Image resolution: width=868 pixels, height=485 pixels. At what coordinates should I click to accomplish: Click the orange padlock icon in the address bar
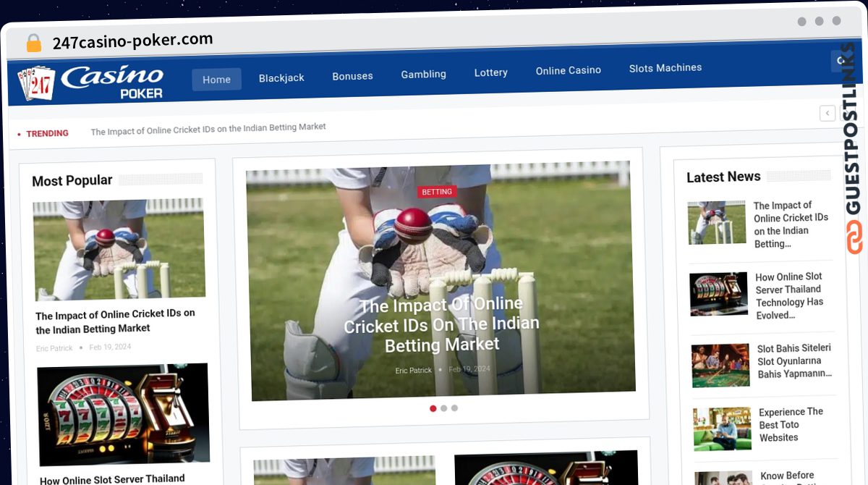click(x=33, y=43)
